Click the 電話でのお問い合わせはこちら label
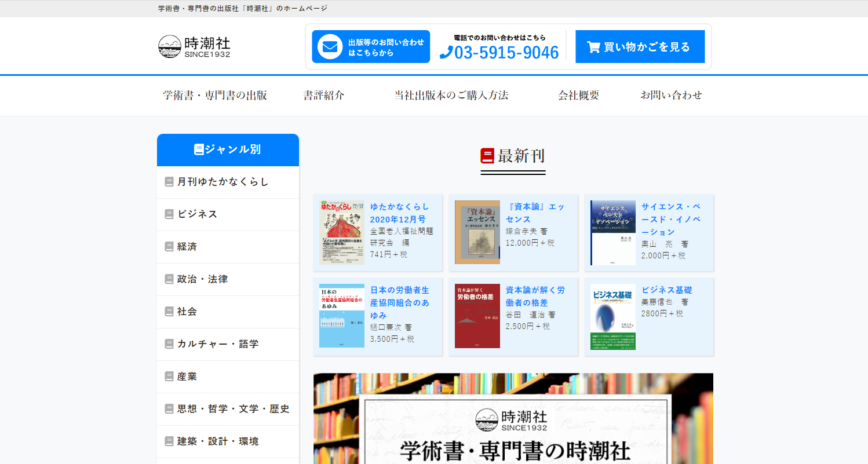 pyautogui.click(x=499, y=38)
